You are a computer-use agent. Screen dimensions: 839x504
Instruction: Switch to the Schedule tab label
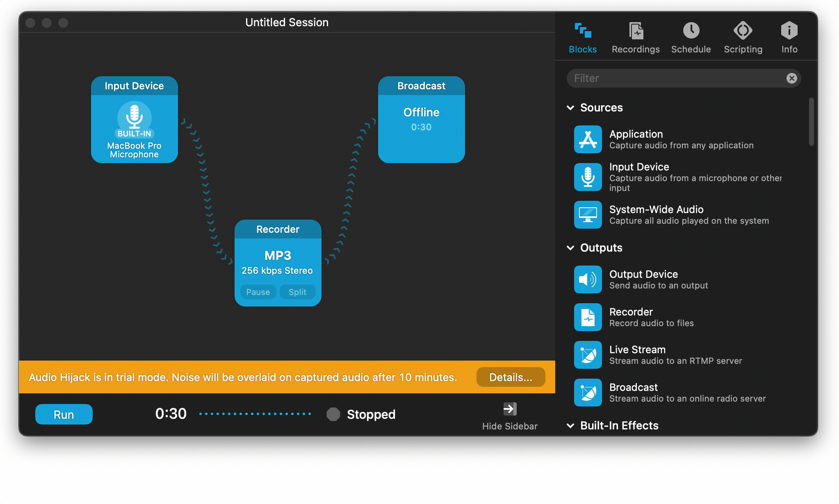pos(691,49)
